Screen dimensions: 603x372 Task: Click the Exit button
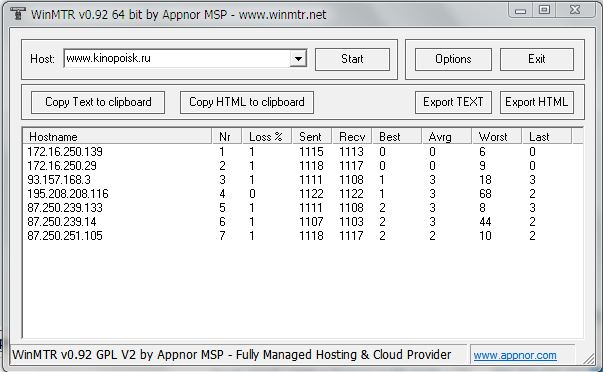537,59
